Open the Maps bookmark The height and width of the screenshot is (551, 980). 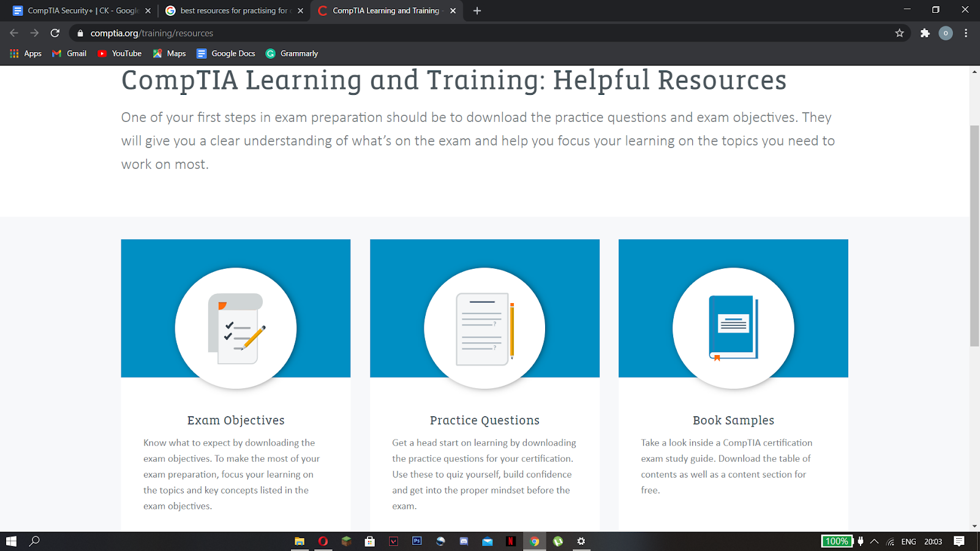tap(170, 53)
